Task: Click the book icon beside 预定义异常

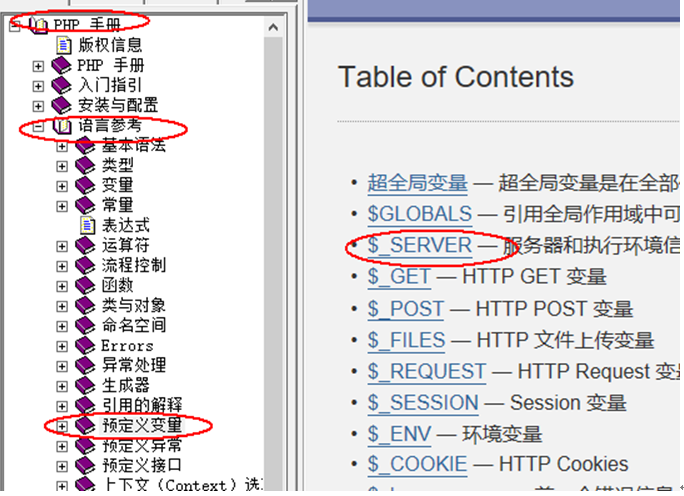Action: click(85, 446)
